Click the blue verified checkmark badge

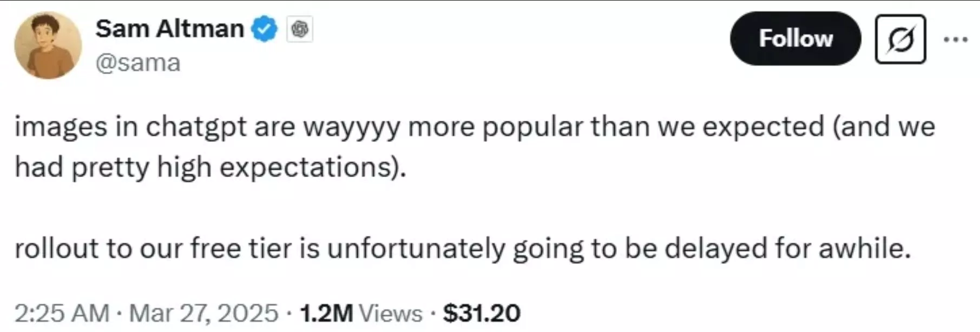coord(264,29)
